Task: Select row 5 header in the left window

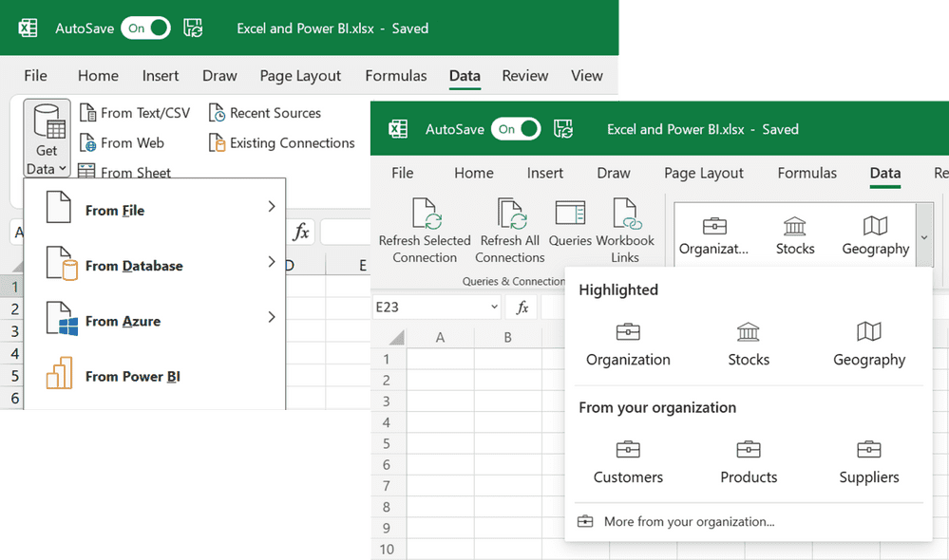Action: 12,376
